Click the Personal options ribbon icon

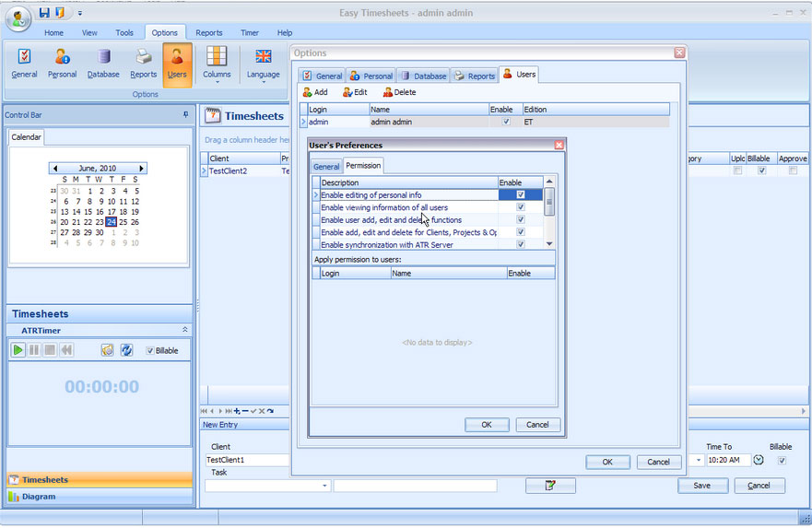[x=62, y=63]
